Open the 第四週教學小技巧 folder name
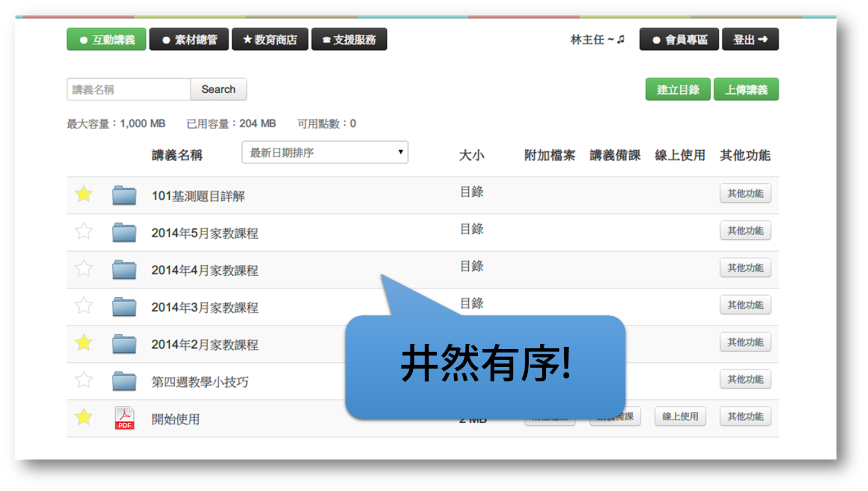 pyautogui.click(x=200, y=382)
